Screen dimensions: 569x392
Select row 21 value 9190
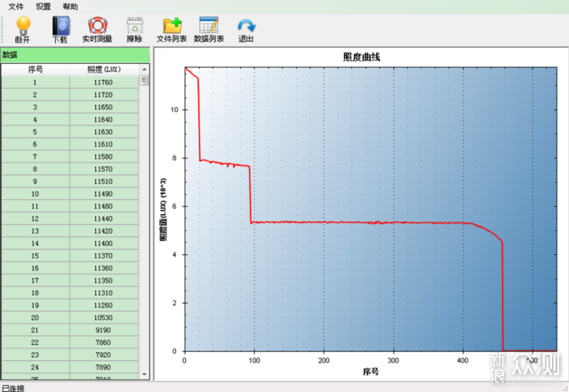click(103, 330)
